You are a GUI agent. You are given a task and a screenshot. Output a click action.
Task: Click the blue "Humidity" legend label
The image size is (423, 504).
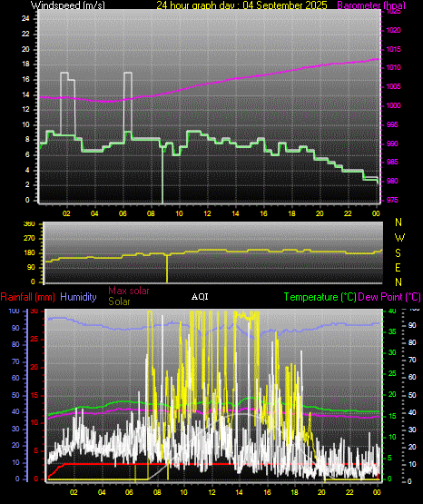(x=78, y=297)
